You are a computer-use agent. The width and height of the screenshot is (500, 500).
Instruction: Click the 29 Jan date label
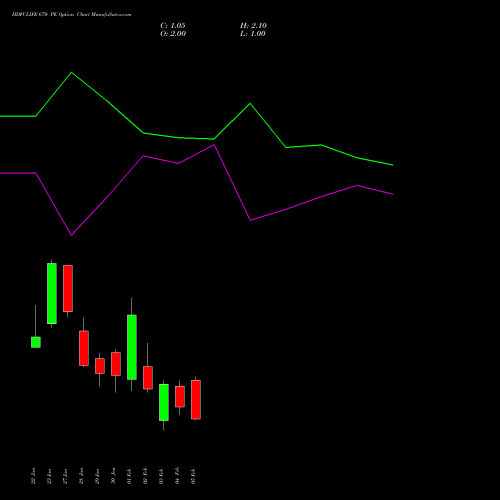97,476
